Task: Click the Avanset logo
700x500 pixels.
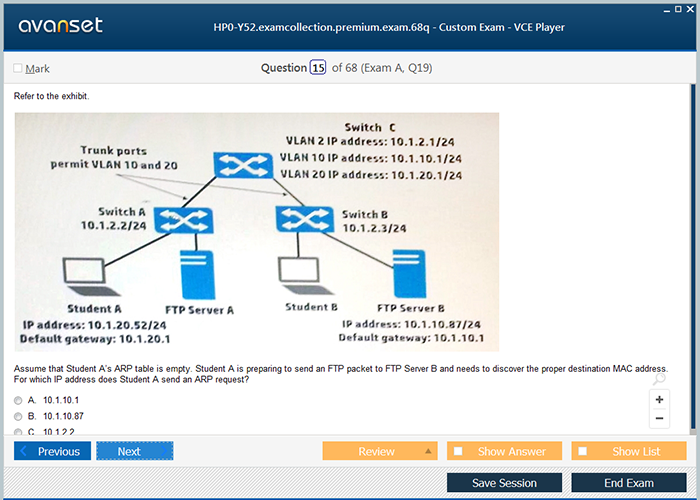Action: pyautogui.click(x=60, y=26)
